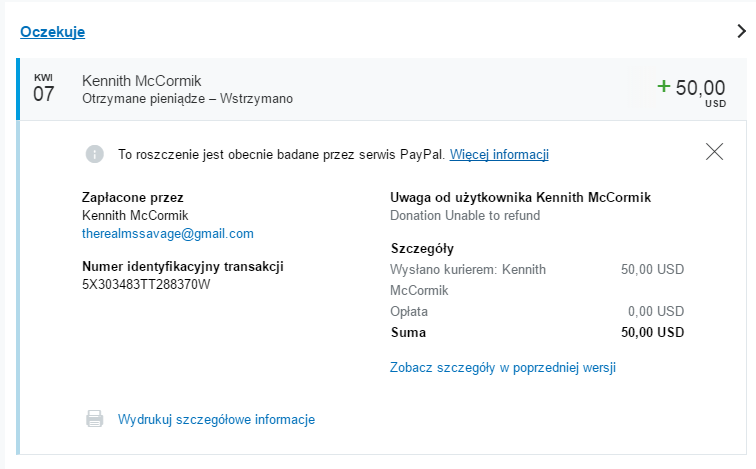
Task: Open Zobacz szczegóły w poprzedniej wersji
Action: coord(503,367)
